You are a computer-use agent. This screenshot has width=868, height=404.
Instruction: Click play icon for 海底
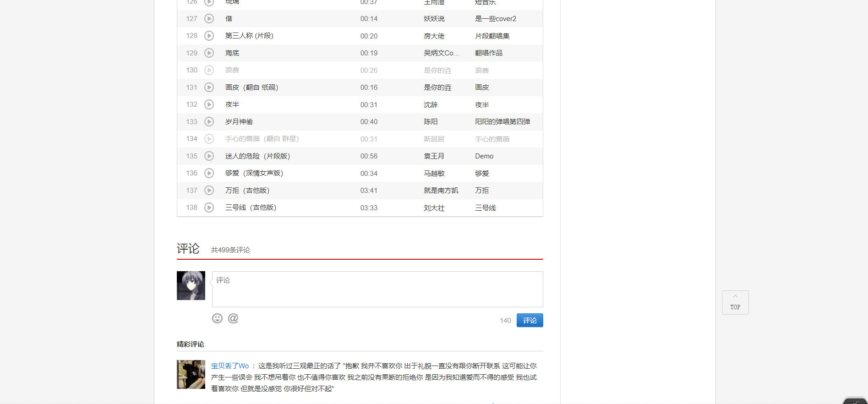209,53
